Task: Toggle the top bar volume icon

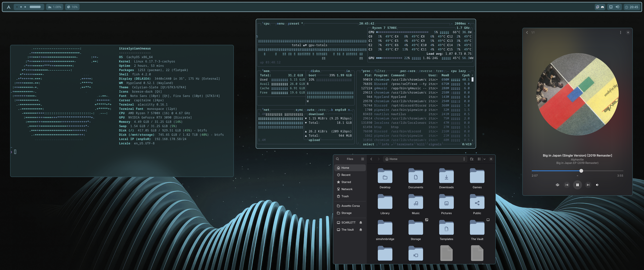Action: click(617, 7)
